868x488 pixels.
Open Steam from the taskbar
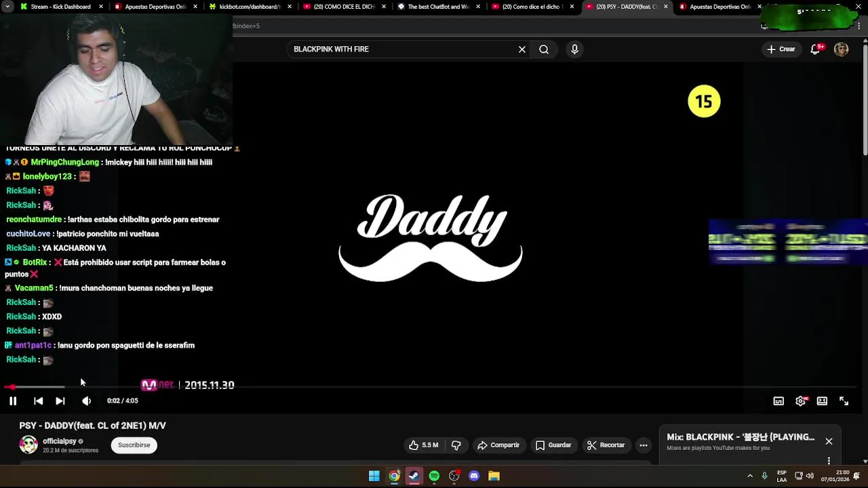click(x=414, y=476)
